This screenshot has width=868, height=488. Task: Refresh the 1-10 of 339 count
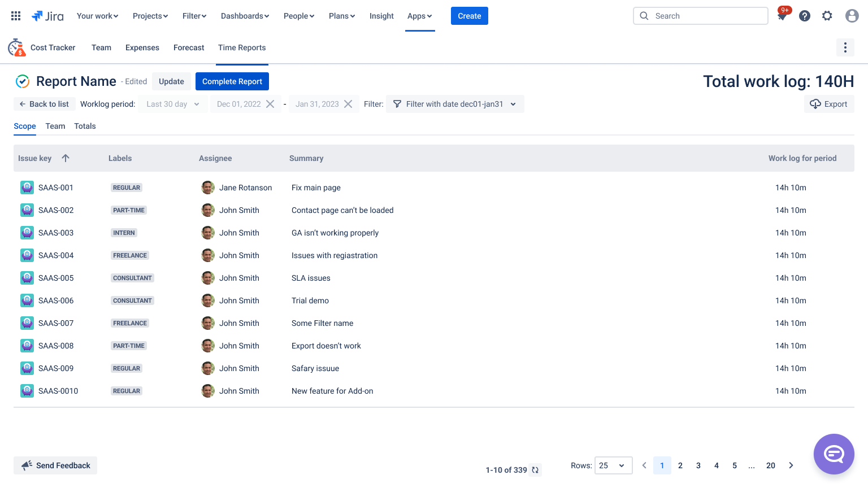535,470
